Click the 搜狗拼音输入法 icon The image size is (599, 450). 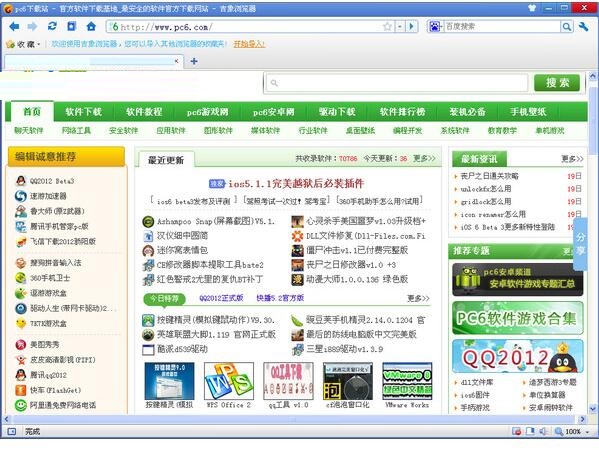tap(21, 262)
